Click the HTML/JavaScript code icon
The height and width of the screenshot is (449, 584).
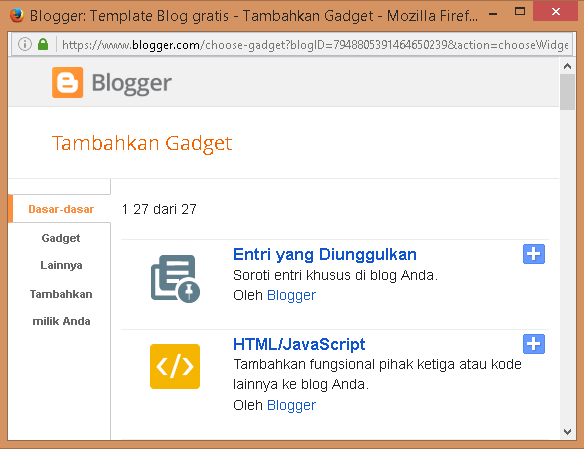(175, 366)
